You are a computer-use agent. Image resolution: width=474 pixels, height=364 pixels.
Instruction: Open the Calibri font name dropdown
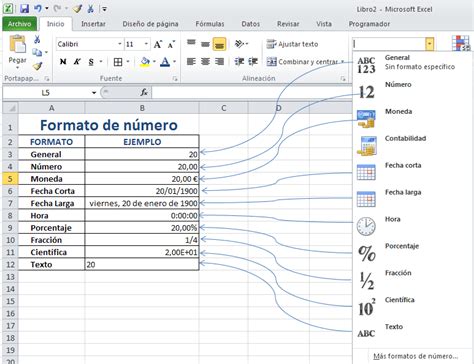[120, 44]
